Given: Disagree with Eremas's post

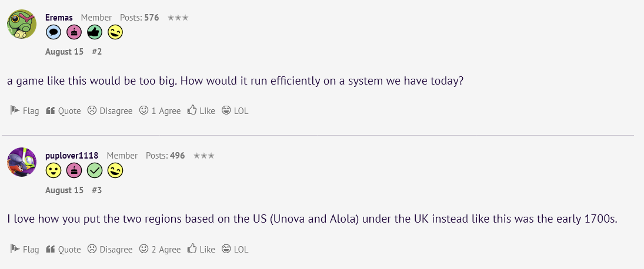Looking at the screenshot, I should click(110, 111).
